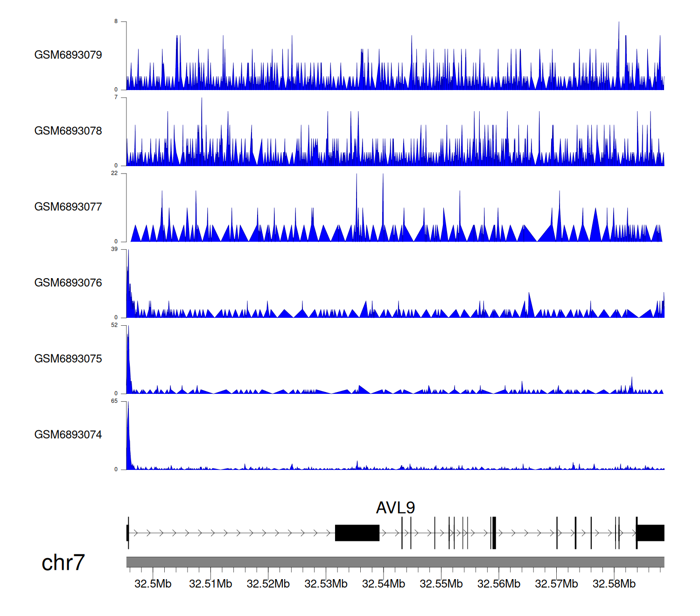Select the 32.54Mb axis label

tap(384, 584)
